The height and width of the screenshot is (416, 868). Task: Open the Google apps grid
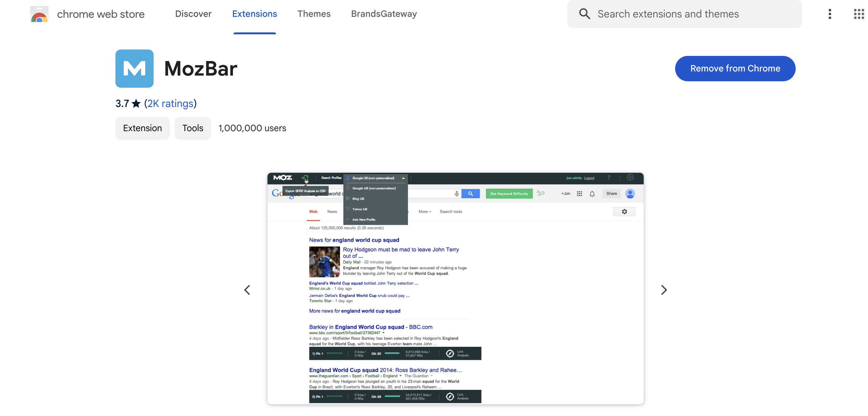[859, 14]
